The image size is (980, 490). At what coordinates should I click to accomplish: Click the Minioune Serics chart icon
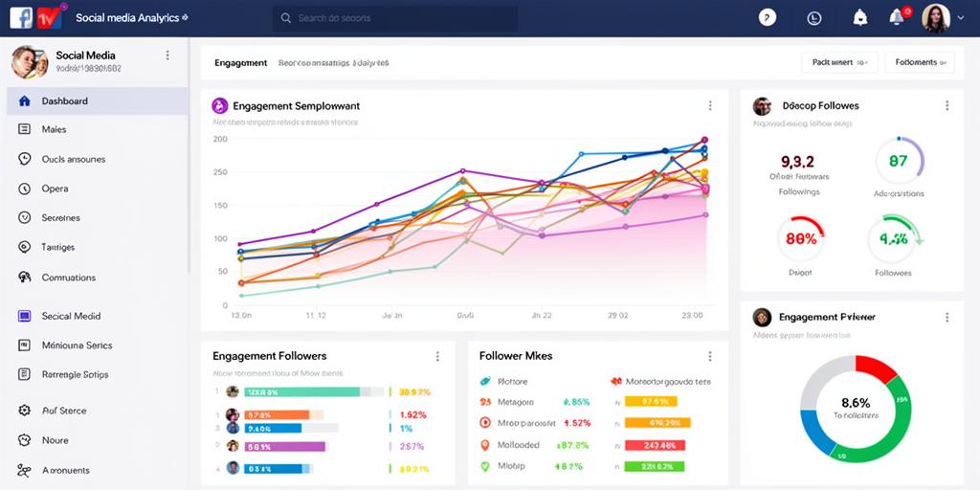click(x=24, y=345)
